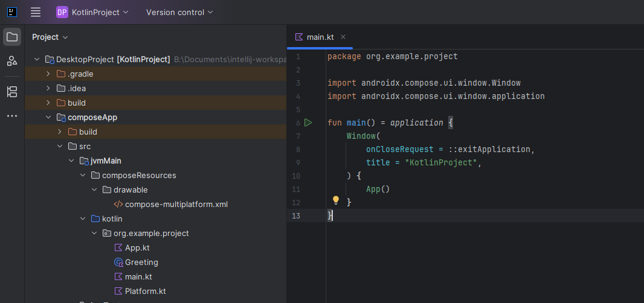Open More tool windows ellipsis
Image resolution: width=644 pixels, height=303 pixels.
[12, 116]
